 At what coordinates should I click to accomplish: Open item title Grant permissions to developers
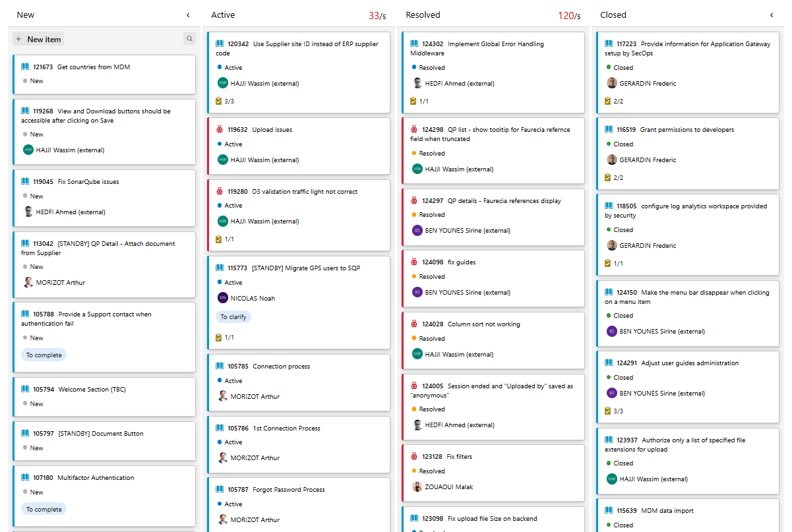tap(686, 130)
